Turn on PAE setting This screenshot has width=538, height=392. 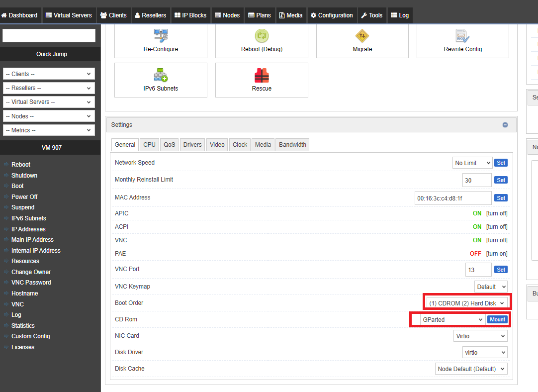click(x=497, y=254)
